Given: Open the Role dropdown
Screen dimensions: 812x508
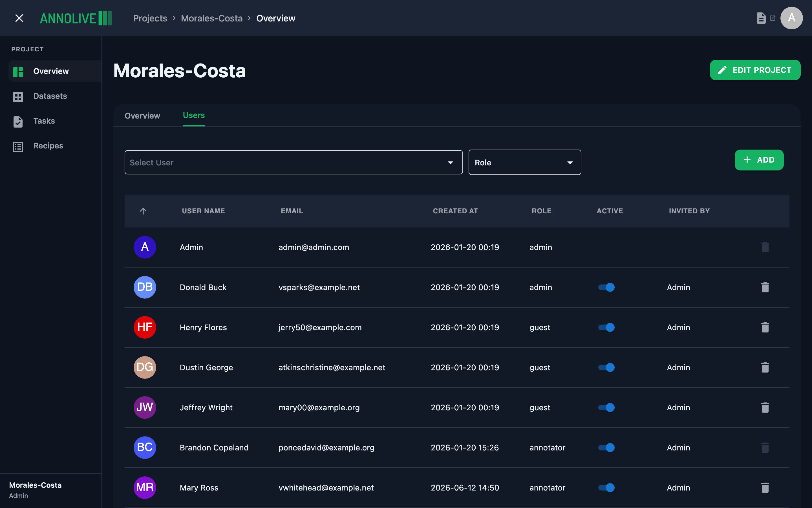Looking at the screenshot, I should click(525, 162).
